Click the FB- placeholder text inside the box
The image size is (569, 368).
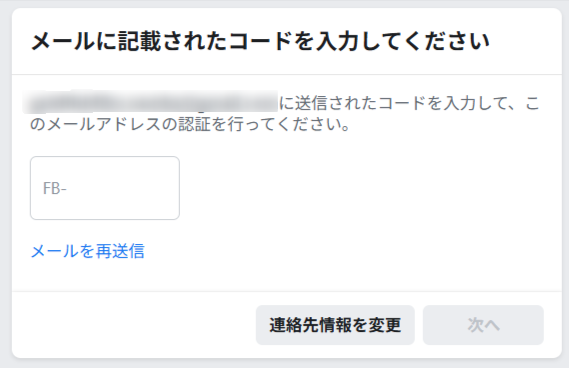(x=54, y=188)
